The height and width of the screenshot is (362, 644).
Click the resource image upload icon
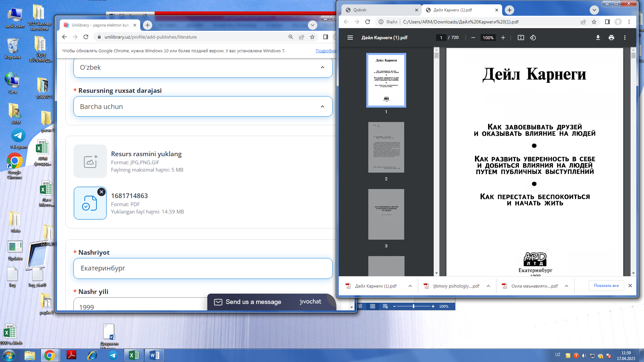tap(90, 161)
